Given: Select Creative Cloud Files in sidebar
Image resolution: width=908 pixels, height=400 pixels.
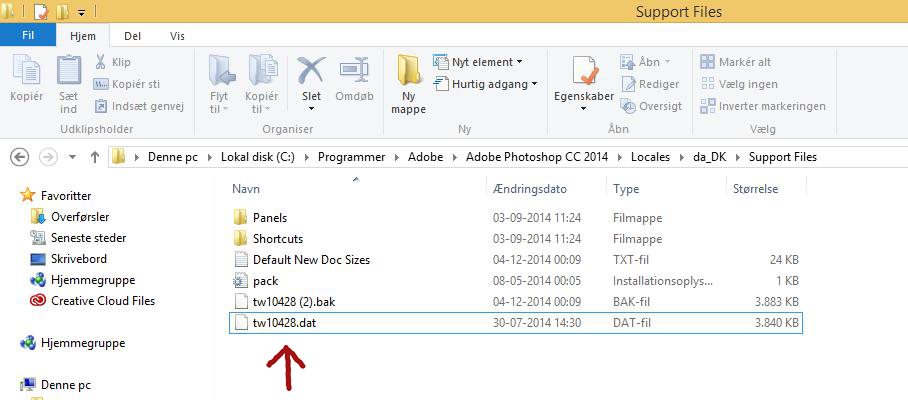Looking at the screenshot, I should [x=102, y=301].
